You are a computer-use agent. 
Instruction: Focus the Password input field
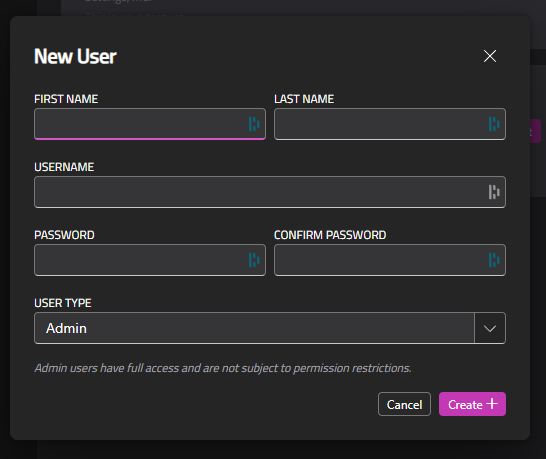click(150, 260)
